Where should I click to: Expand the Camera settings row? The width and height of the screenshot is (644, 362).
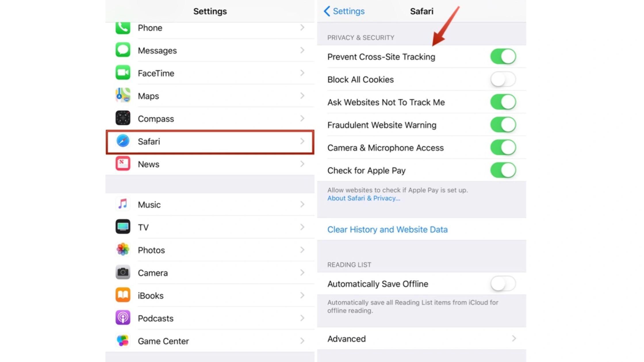coord(210,273)
